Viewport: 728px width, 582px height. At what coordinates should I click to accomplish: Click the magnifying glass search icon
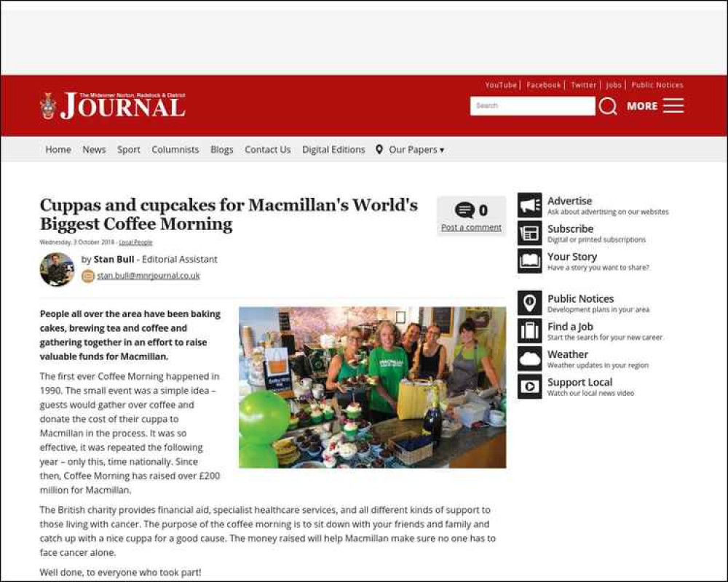tap(608, 105)
